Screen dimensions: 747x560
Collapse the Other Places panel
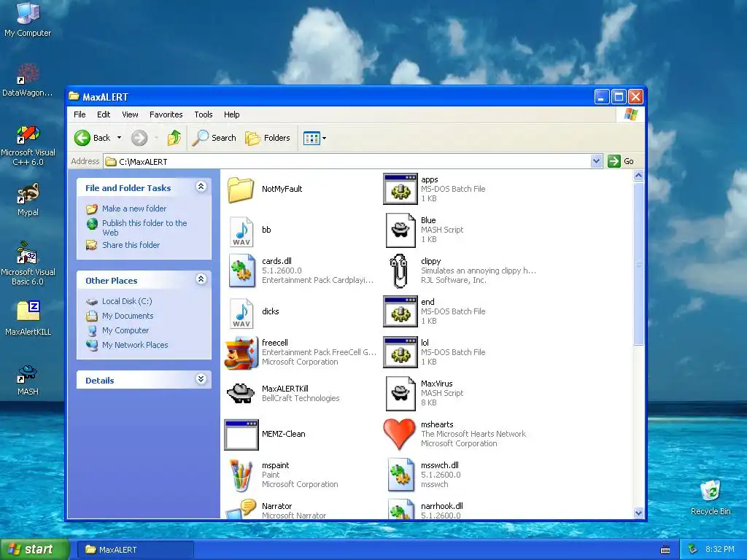201,279
